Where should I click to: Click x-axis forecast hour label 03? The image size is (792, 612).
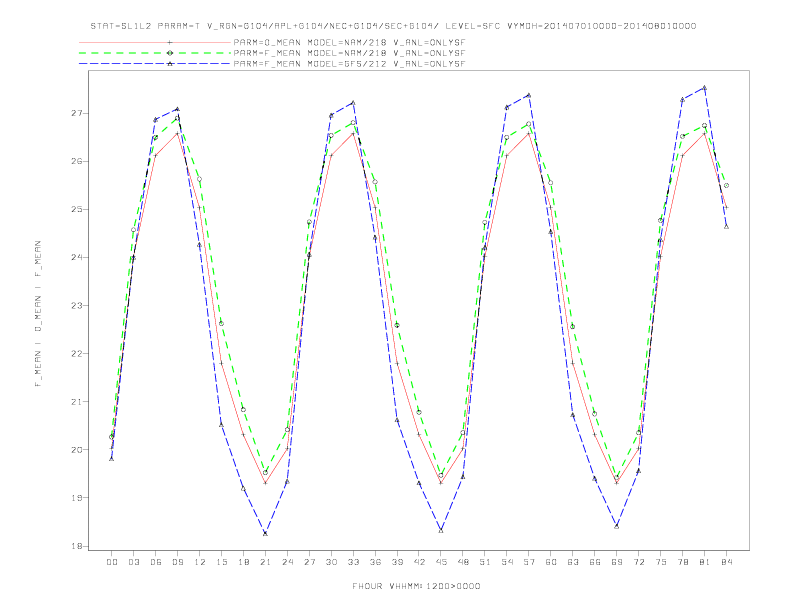(x=134, y=562)
